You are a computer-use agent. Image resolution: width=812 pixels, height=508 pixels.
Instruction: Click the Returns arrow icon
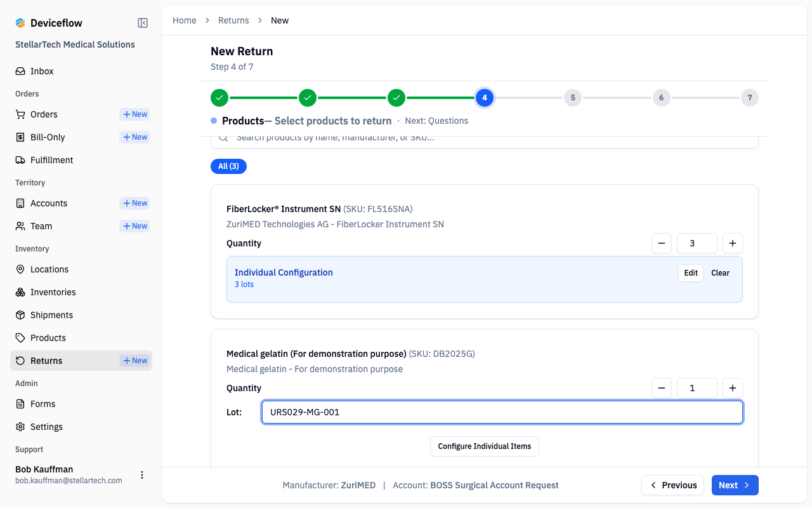click(x=20, y=361)
